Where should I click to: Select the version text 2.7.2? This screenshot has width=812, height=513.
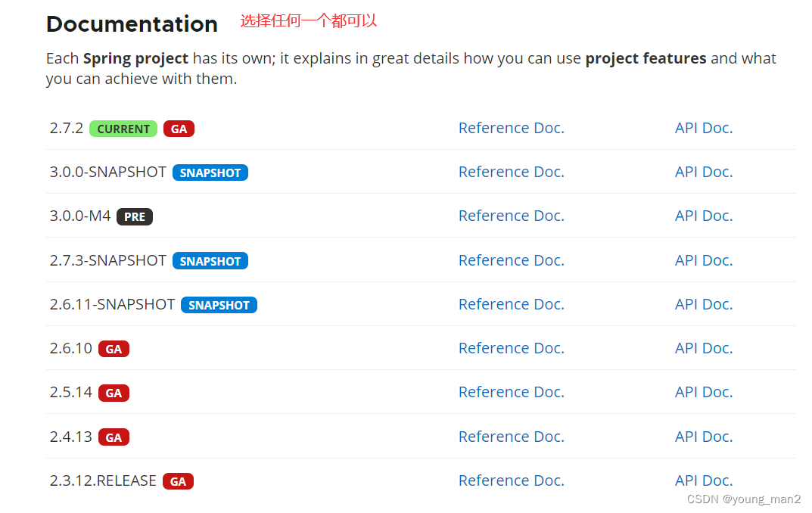[x=67, y=128]
